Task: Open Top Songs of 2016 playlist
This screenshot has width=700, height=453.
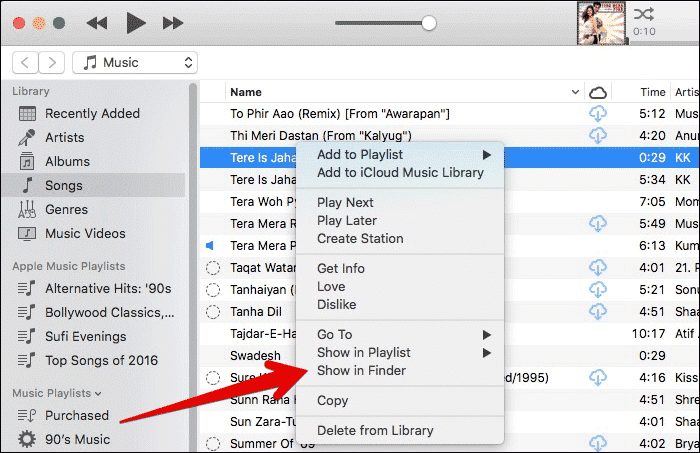Action: click(101, 360)
